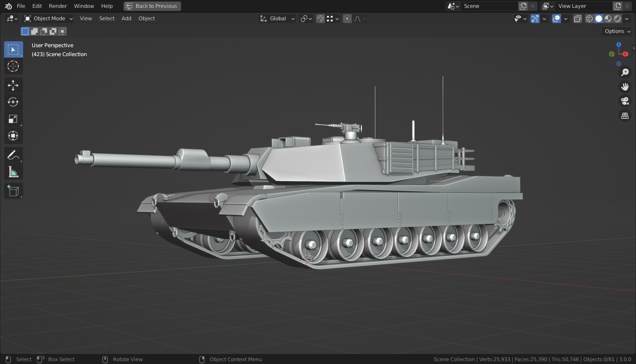Switch to Rendered shading
Viewport: 636px width, 364px height.
(x=617, y=19)
